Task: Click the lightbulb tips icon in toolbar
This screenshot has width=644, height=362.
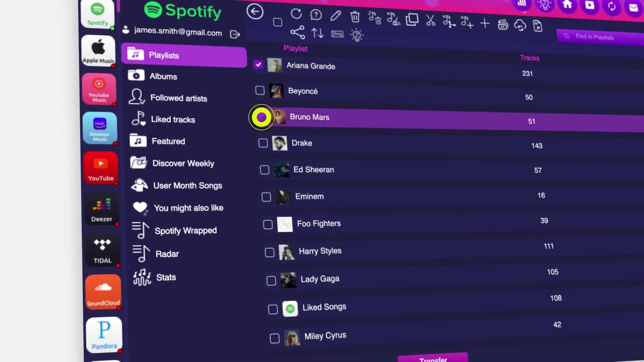Action: [357, 35]
